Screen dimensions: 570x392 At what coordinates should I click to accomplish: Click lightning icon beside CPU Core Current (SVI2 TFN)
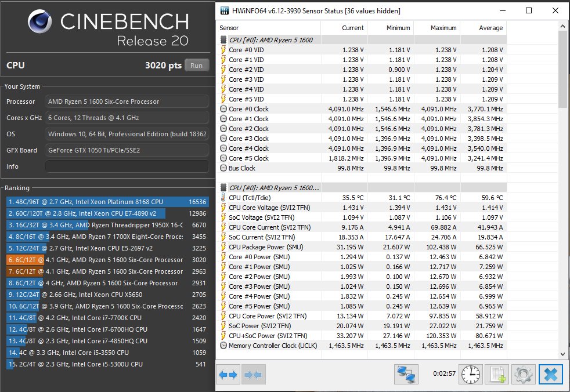(x=223, y=227)
